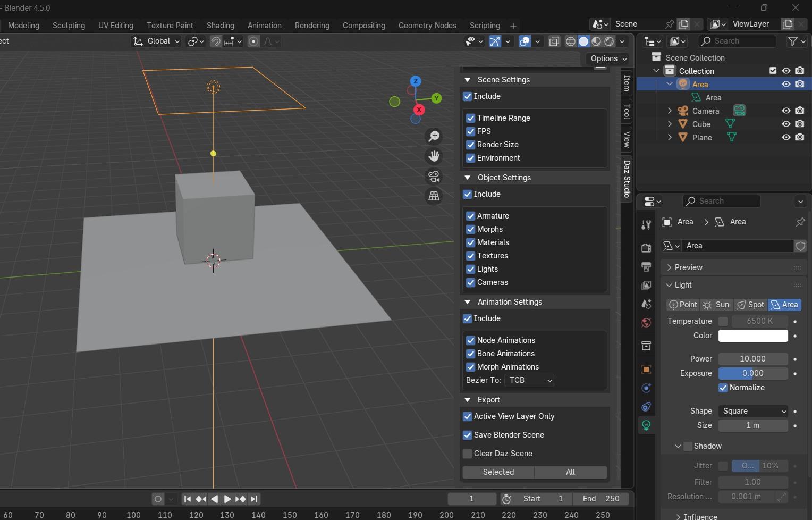Click the zoom magnifier icon in viewport
Screen dimensions: 812x520
click(x=434, y=137)
